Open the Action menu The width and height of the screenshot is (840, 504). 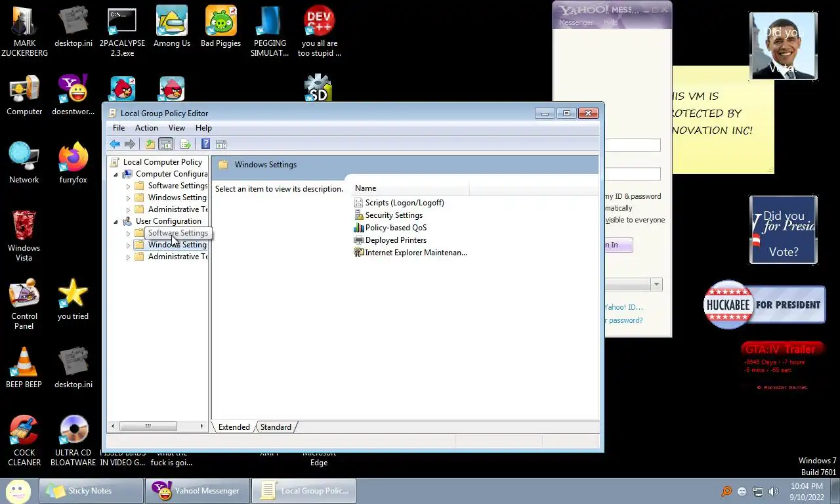[146, 128]
